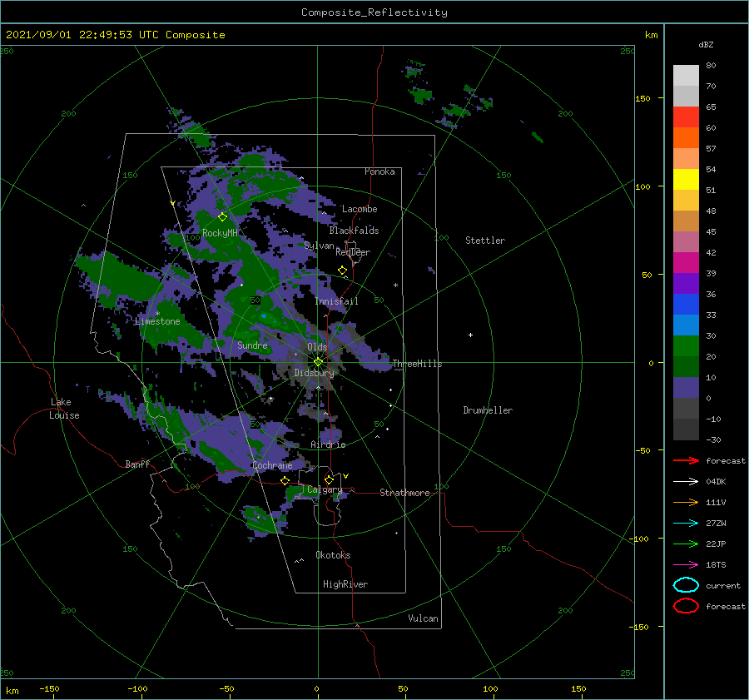Image resolution: width=749 pixels, height=700 pixels.
Task: Click the red forecast arrow legend icon
Action: tap(686, 460)
